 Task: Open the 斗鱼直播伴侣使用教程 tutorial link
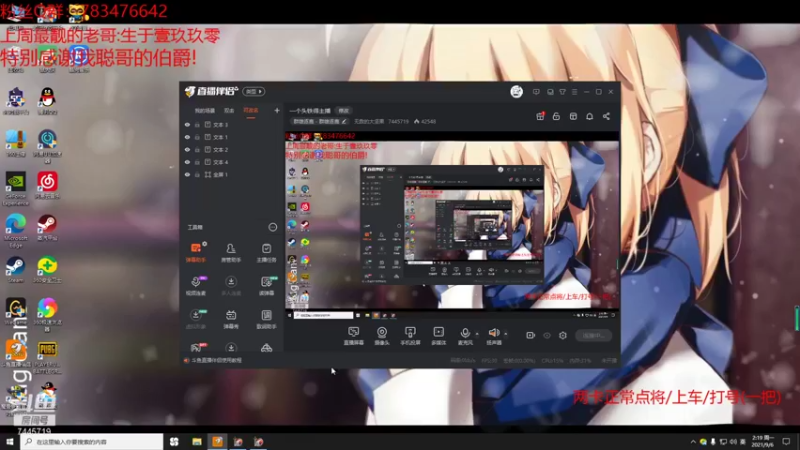[216, 360]
